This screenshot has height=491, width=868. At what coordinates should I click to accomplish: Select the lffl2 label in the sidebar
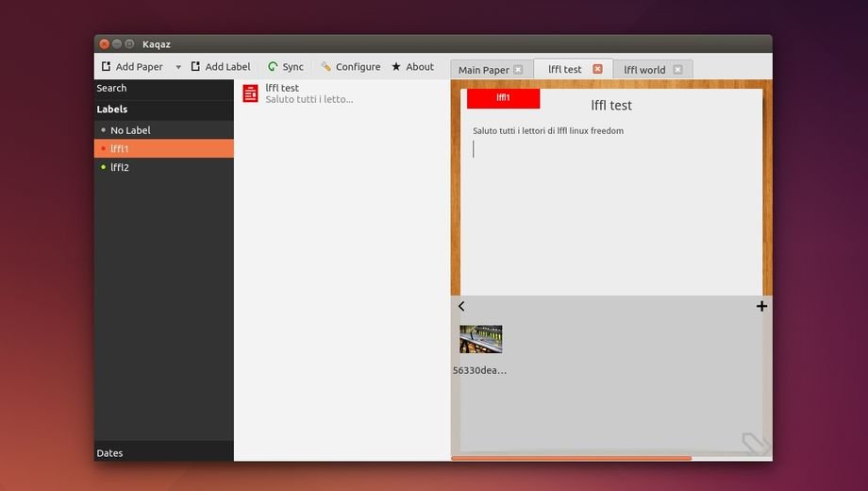coord(164,167)
